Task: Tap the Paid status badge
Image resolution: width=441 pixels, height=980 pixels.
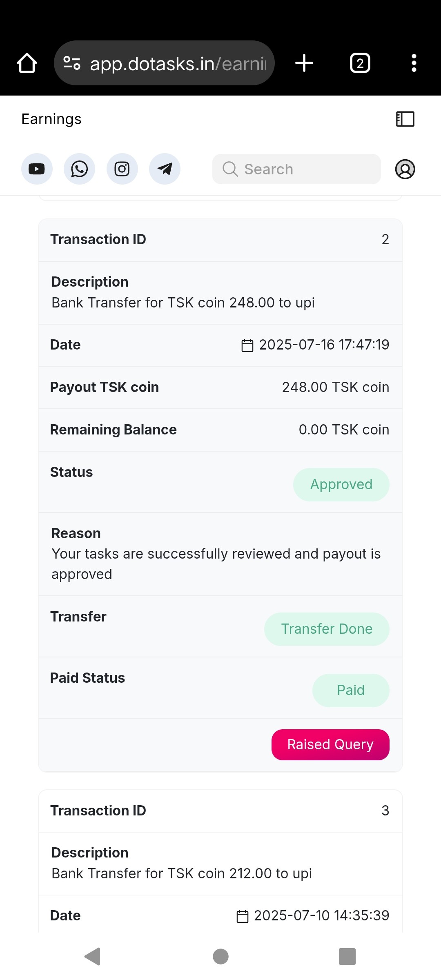Action: point(351,690)
